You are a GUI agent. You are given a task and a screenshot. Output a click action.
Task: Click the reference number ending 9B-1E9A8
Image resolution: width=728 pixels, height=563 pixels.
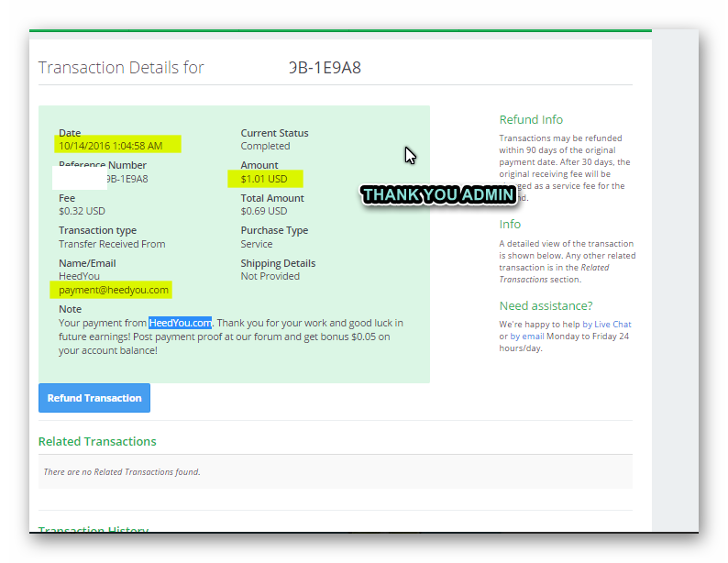pos(127,179)
